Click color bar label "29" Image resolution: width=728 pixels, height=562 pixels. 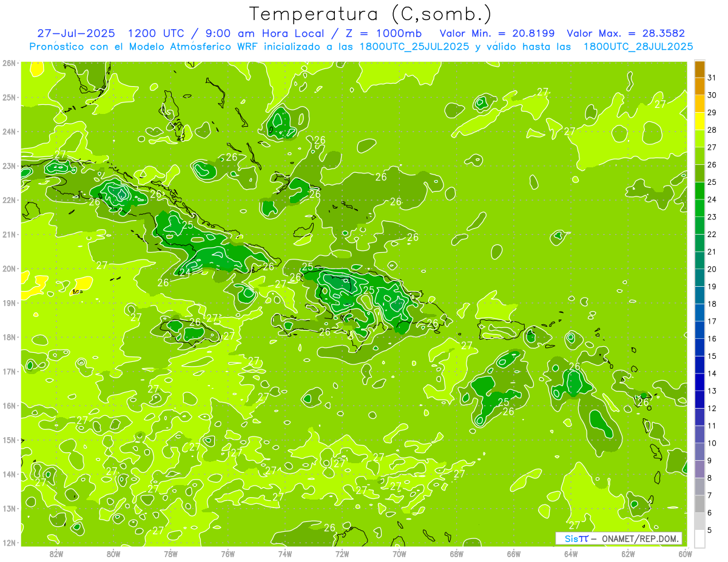[712, 112]
